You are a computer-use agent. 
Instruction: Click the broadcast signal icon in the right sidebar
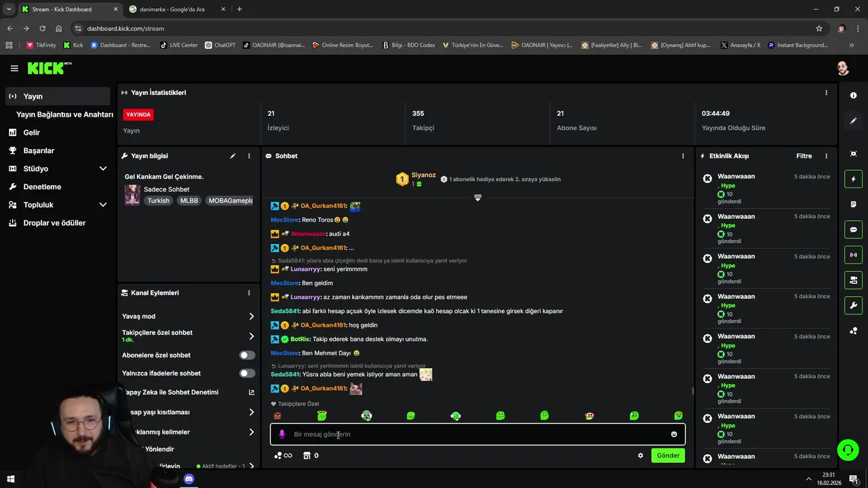tap(853, 255)
